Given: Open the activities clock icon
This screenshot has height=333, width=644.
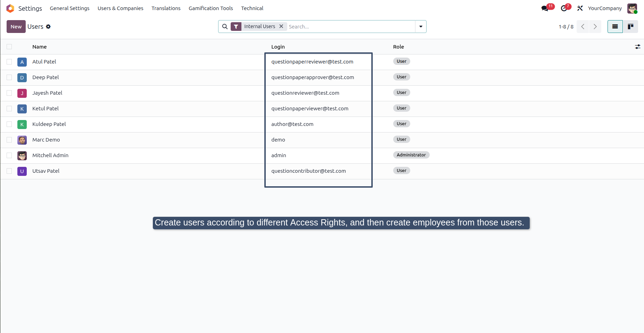Looking at the screenshot, I should [564, 8].
